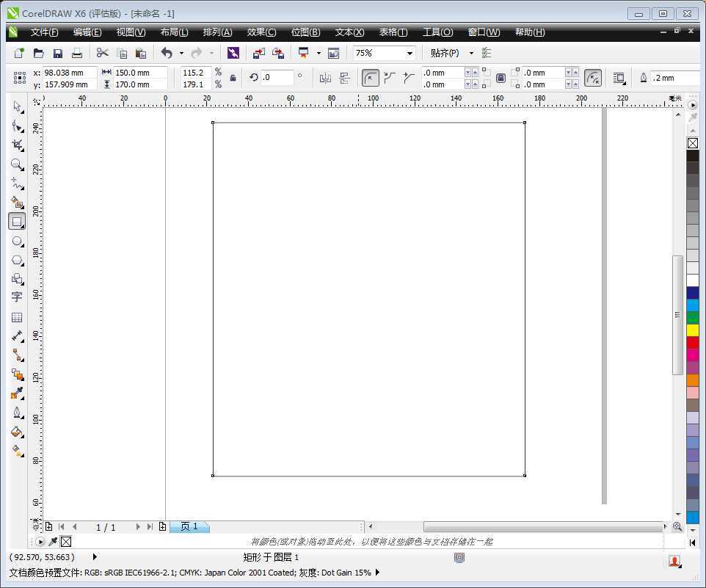Image resolution: width=706 pixels, height=588 pixels.
Task: Select the Polygon tool
Action: click(x=17, y=260)
